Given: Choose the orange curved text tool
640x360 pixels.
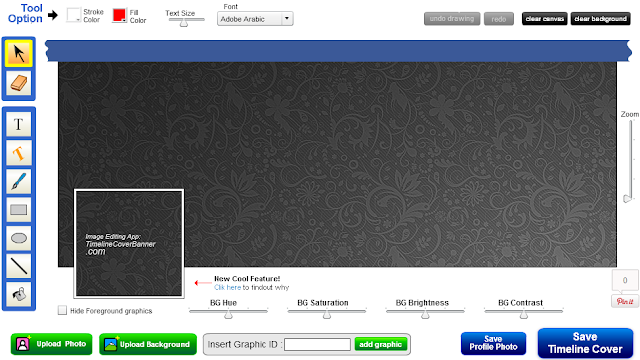Looking at the screenshot, I should click(18, 153).
